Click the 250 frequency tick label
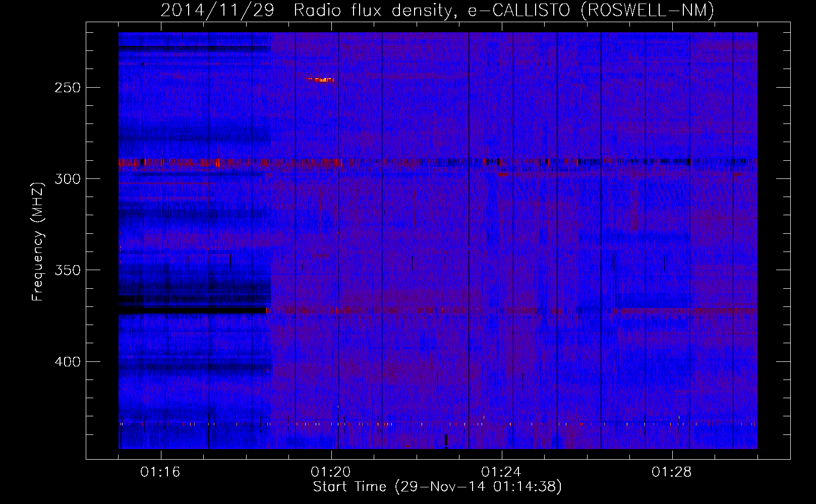The width and height of the screenshot is (816, 504). pos(68,88)
